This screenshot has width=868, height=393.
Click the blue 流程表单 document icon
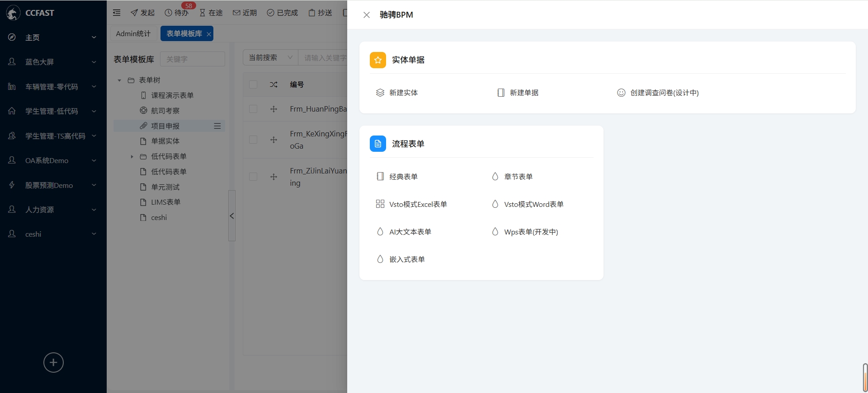[378, 144]
